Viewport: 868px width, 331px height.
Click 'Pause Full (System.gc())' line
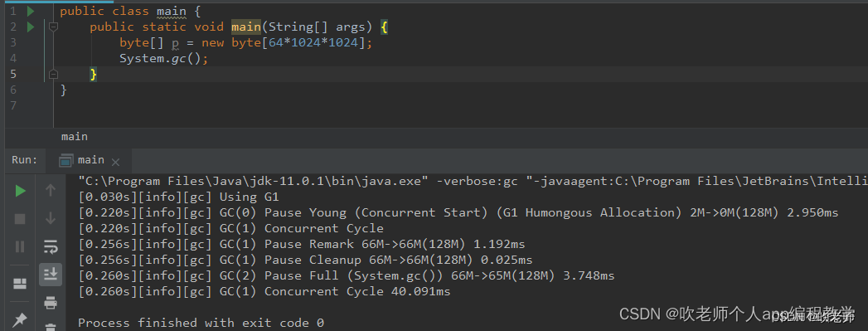coord(347,275)
